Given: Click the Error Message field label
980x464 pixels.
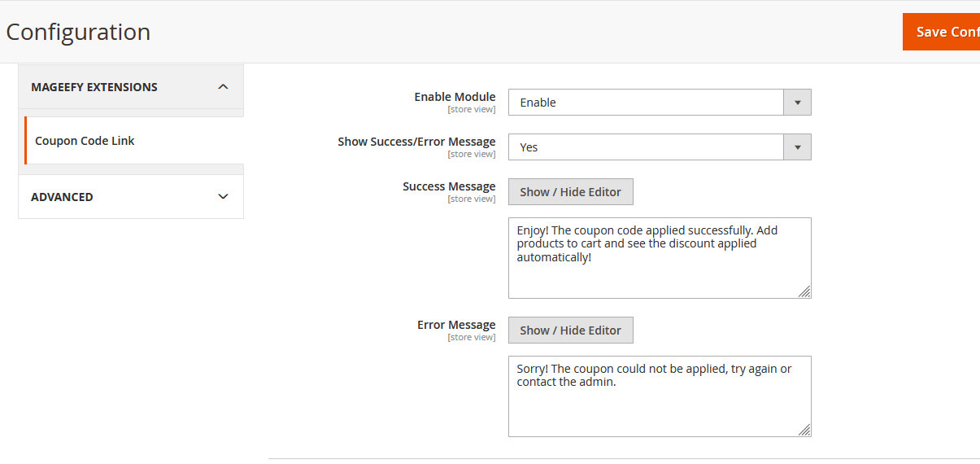Looking at the screenshot, I should 456,325.
